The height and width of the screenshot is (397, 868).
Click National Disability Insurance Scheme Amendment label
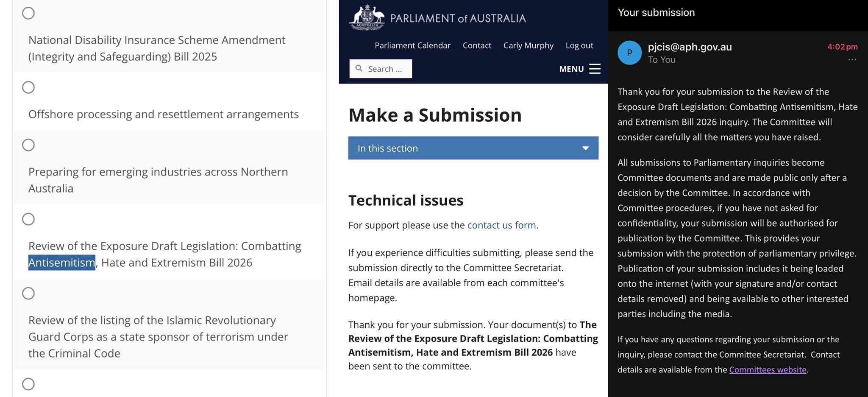[x=157, y=48]
